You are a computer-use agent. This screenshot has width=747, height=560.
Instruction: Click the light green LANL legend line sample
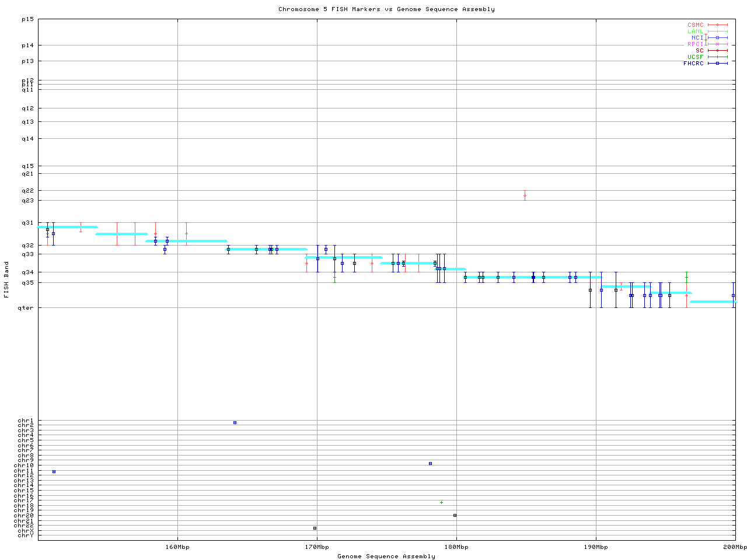717,32
